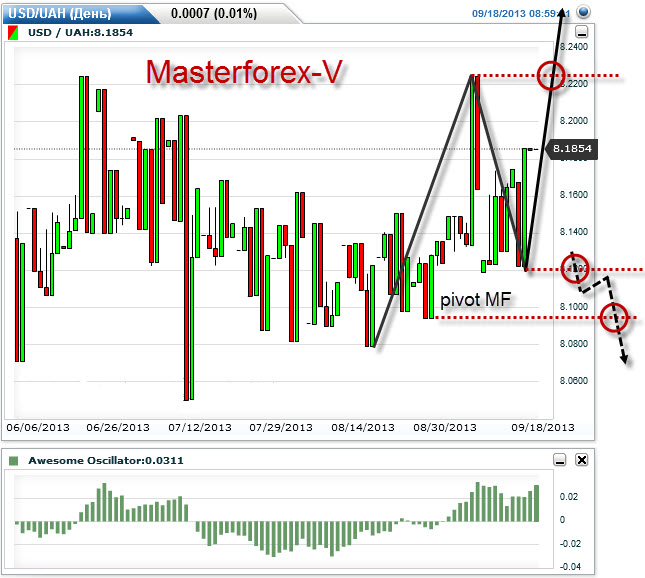Viewport: 645px width, 578px height.
Task: Click the 06/06/2013 date axis label
Action: coord(38,428)
